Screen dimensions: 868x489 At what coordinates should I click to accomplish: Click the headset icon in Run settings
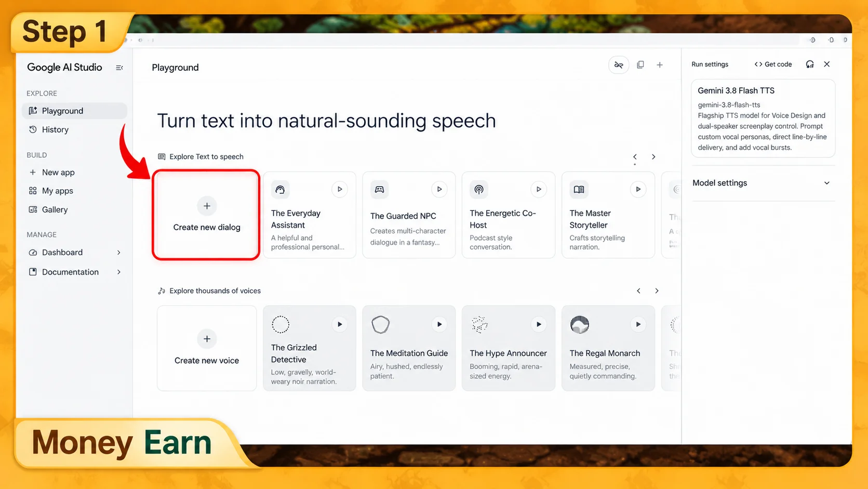click(810, 64)
